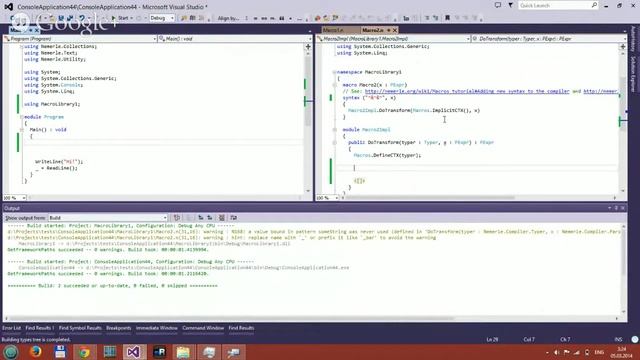640x360 pixels.
Task: Open the Find Results 1 tab
Action: pyautogui.click(x=40, y=328)
